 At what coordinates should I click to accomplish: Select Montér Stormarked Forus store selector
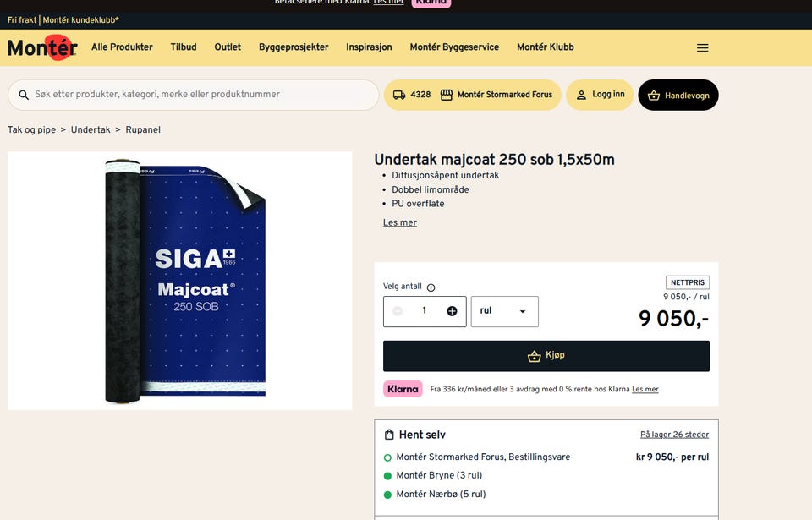tap(497, 95)
